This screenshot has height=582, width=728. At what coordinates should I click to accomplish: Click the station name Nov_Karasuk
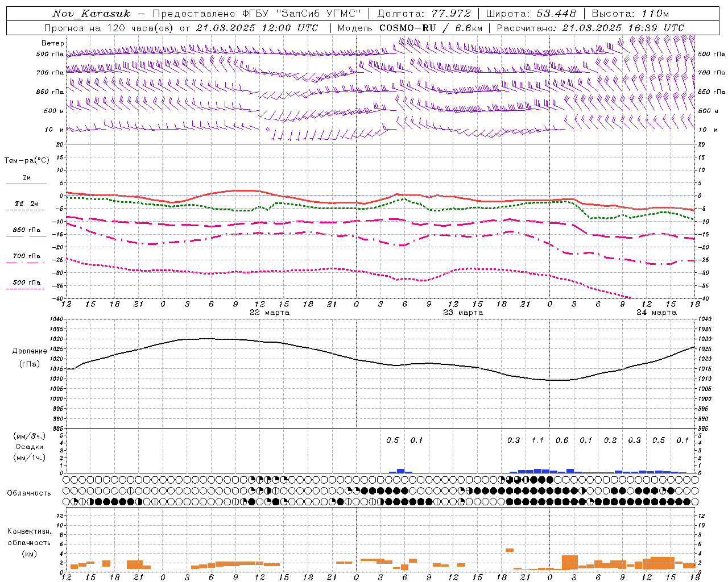tap(91, 14)
